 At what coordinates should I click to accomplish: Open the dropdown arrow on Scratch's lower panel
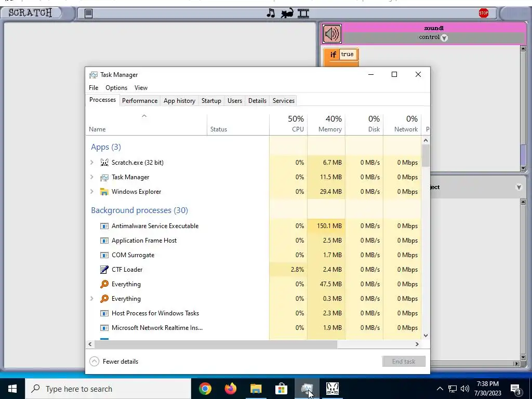(x=518, y=187)
